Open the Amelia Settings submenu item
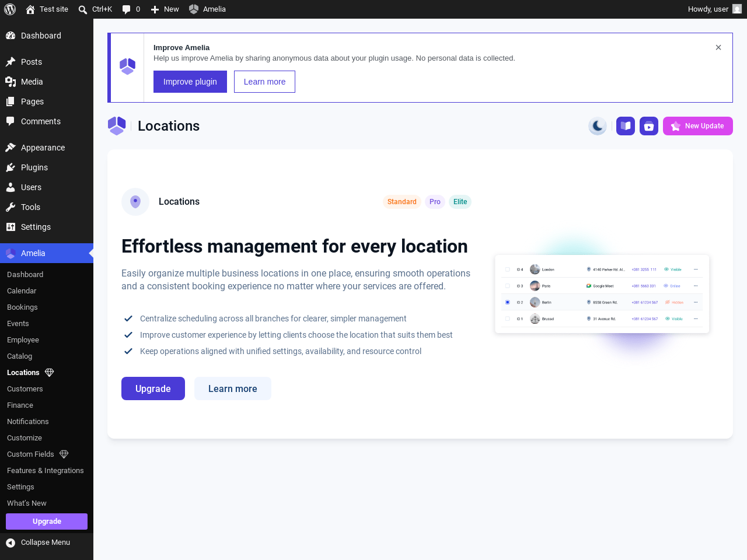 [x=47, y=487]
